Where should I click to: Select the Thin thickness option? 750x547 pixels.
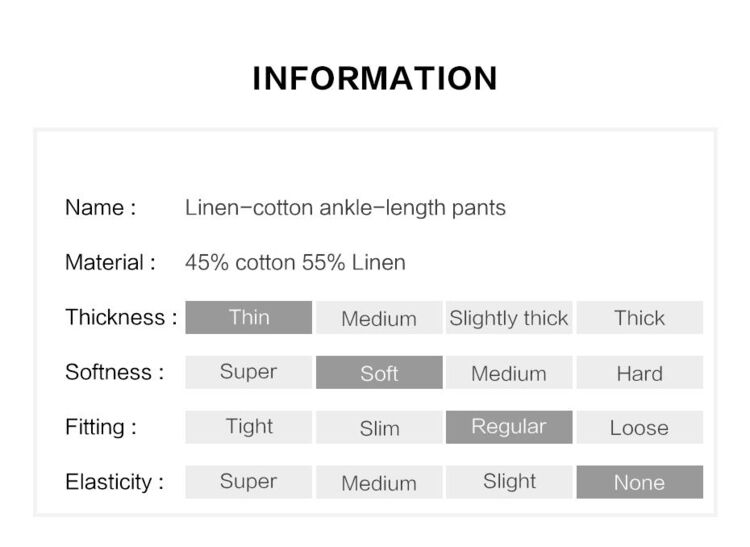[x=249, y=317]
